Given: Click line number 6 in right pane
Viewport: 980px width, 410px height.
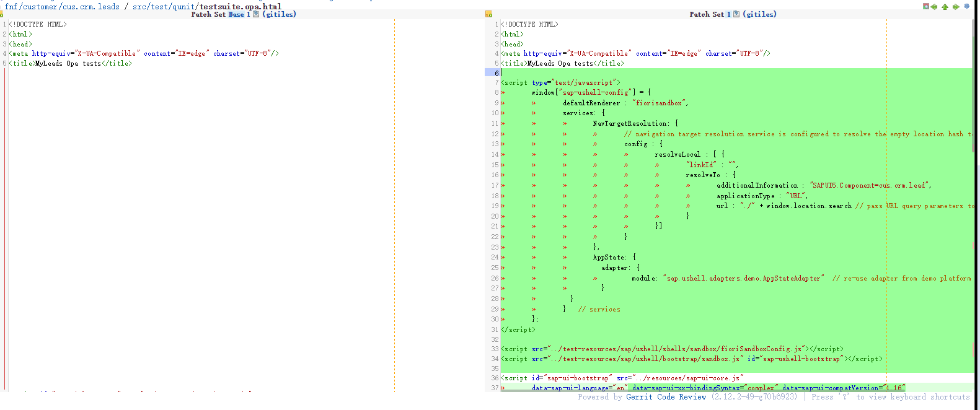Looking at the screenshot, I should (497, 73).
